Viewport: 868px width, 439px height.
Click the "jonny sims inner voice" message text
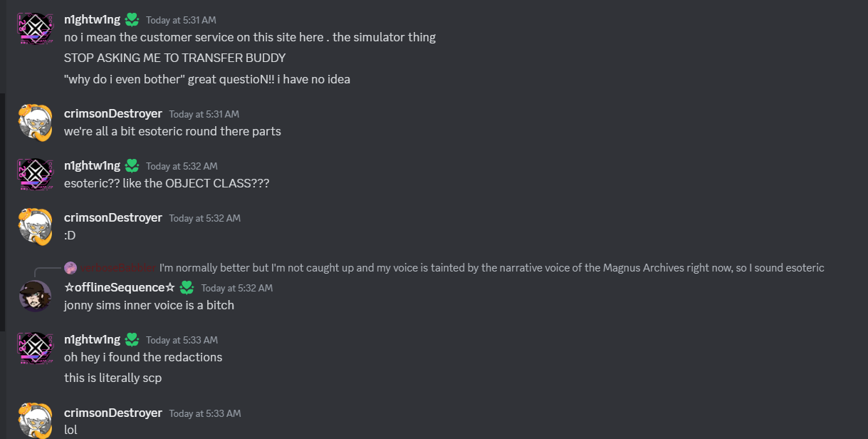pos(149,305)
